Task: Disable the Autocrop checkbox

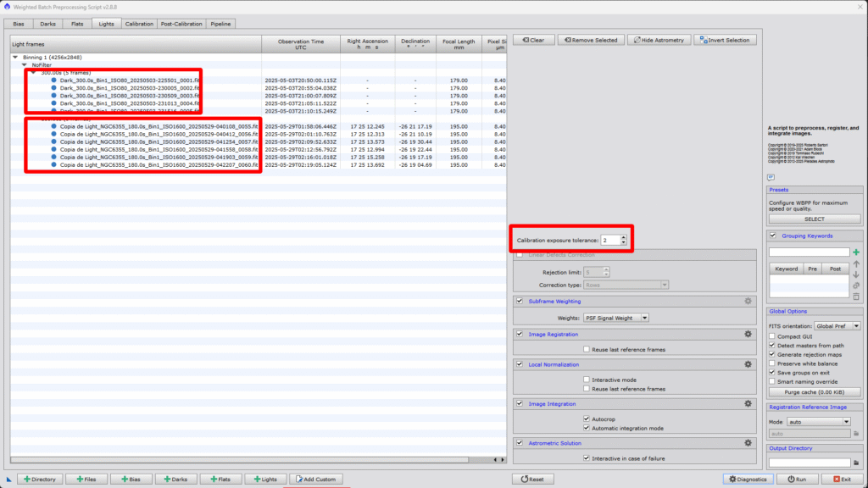Action: coord(587,419)
